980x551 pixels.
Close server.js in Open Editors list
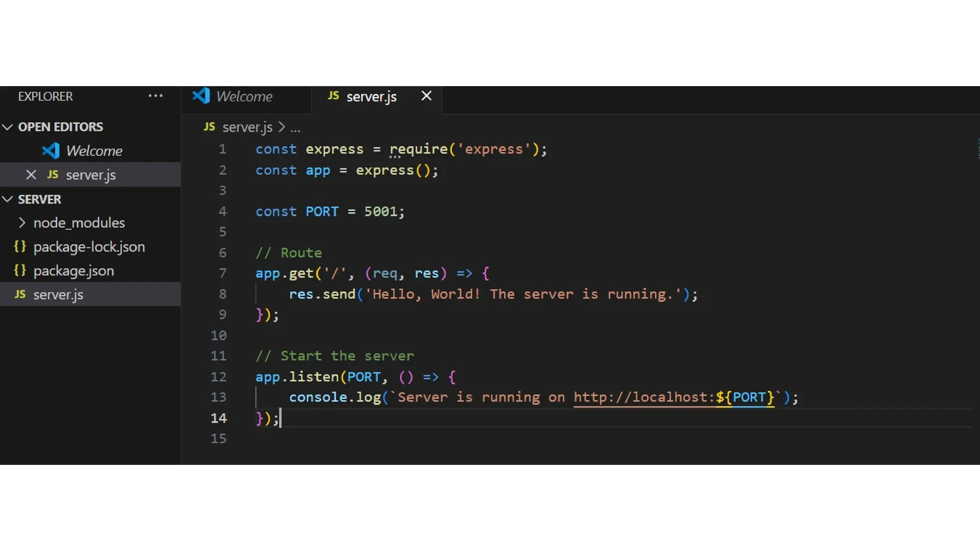click(31, 175)
